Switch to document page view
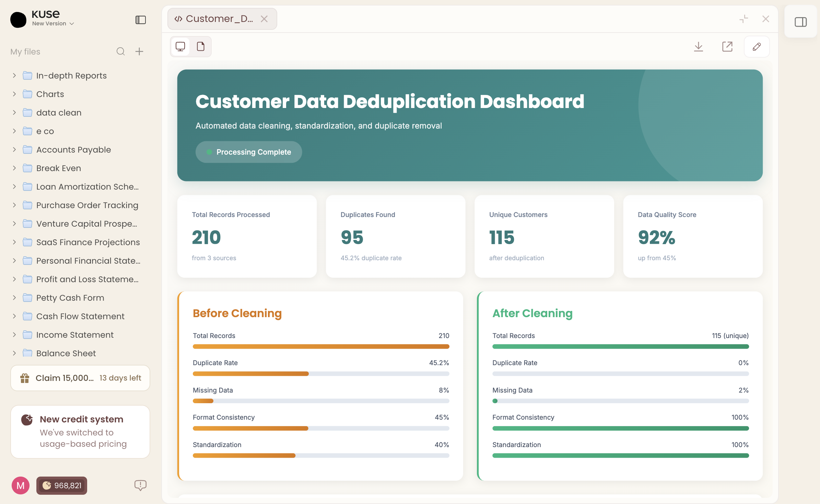 coord(201,47)
